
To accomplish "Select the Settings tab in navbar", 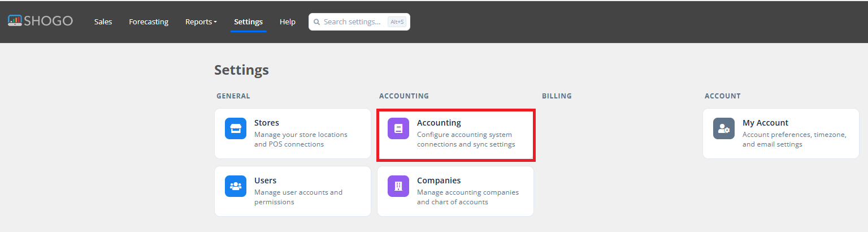I will click(248, 22).
